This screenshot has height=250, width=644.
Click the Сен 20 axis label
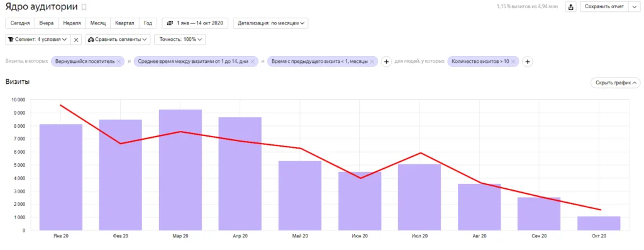click(x=539, y=236)
